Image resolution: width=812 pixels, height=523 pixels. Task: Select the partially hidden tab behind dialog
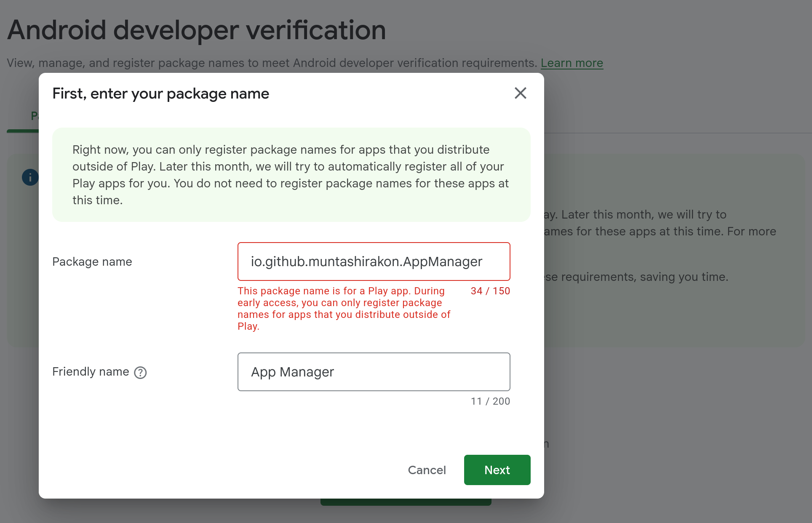click(34, 116)
